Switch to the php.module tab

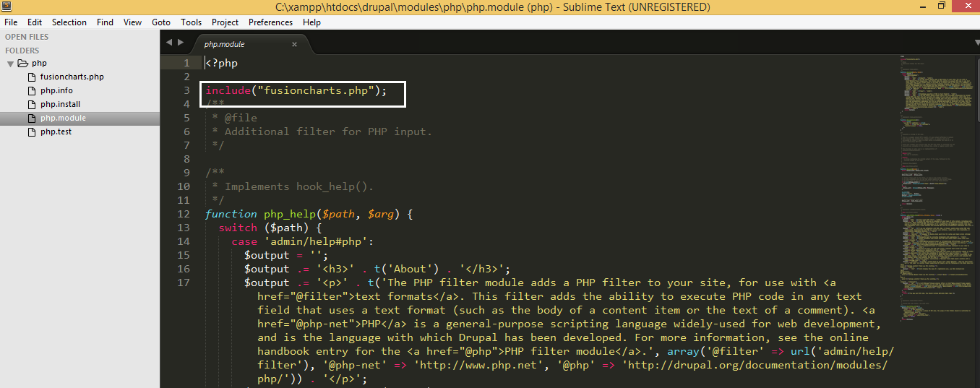(x=225, y=44)
